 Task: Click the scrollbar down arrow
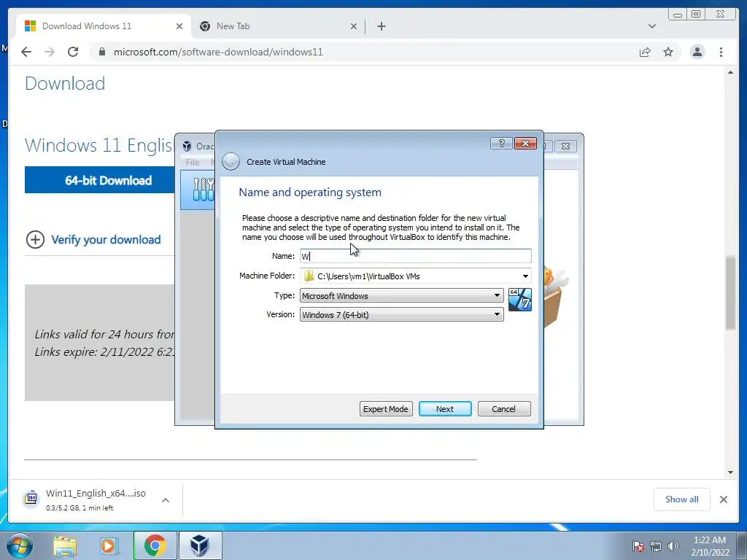[x=730, y=472]
